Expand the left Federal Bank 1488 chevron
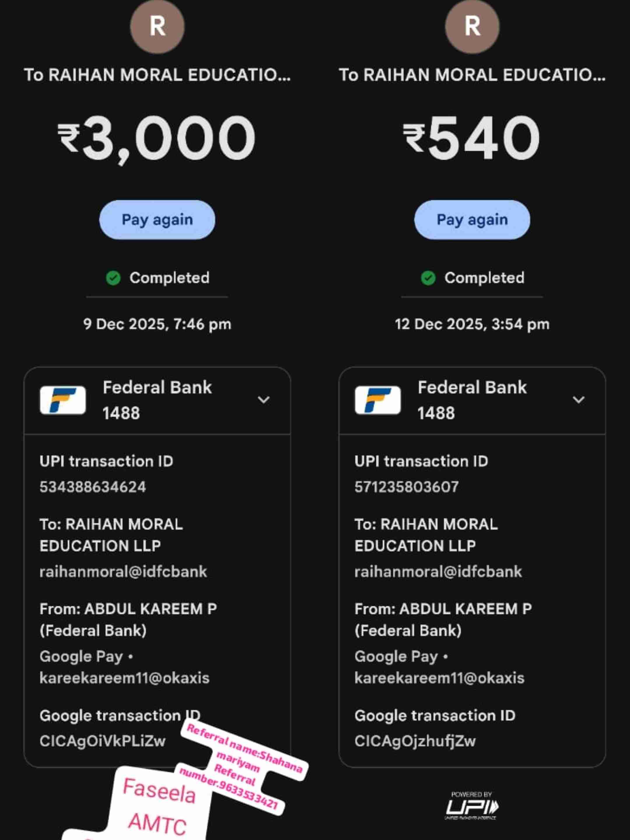This screenshot has width=630, height=840. click(264, 400)
